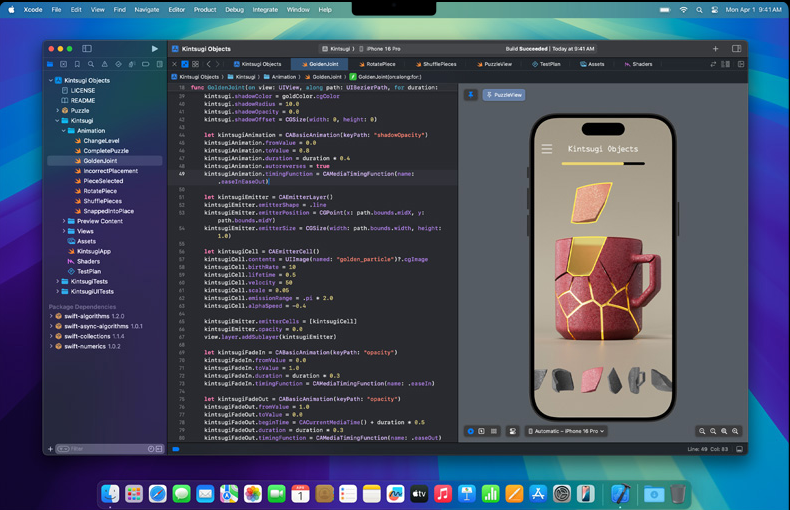Expand the Views folder
The height and width of the screenshot is (510, 790).
[64, 231]
